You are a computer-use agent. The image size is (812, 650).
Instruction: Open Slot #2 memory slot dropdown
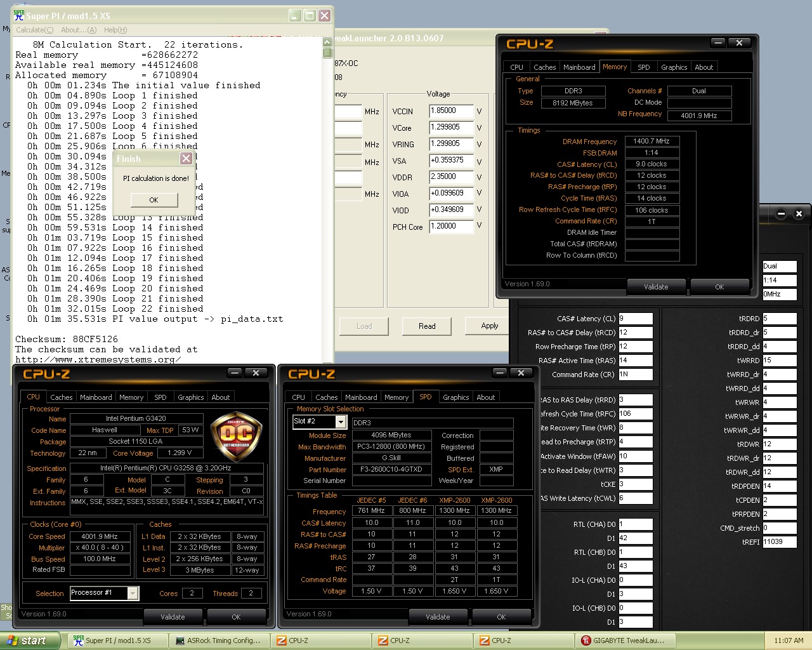[341, 422]
